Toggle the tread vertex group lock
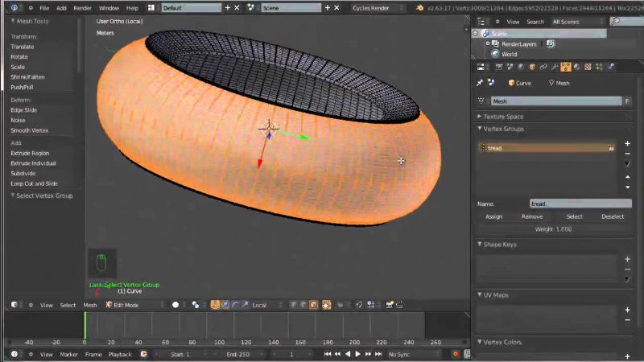Image resolution: width=644 pixels, height=362 pixels. click(x=612, y=148)
